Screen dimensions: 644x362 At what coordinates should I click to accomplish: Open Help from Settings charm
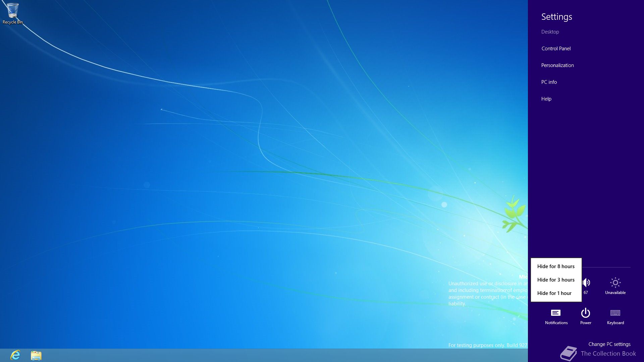pos(546,99)
